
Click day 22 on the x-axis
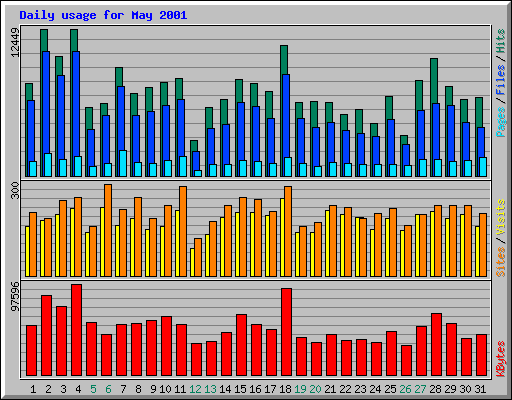tap(345, 389)
